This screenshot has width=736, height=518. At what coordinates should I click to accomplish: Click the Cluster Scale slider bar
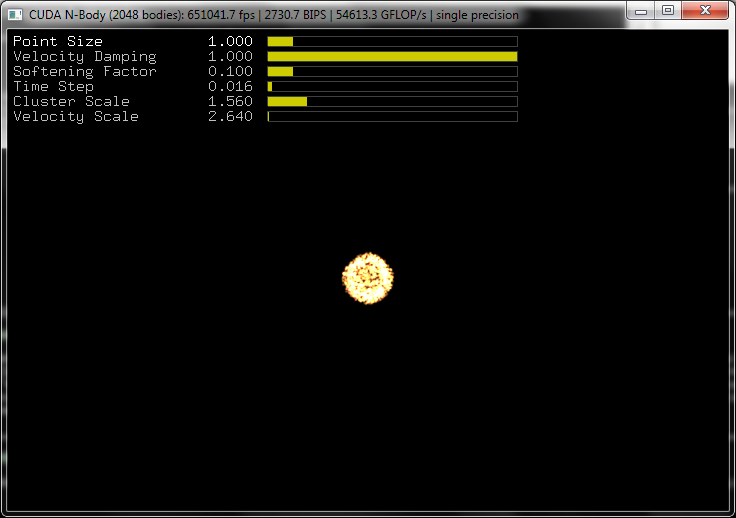[392, 102]
